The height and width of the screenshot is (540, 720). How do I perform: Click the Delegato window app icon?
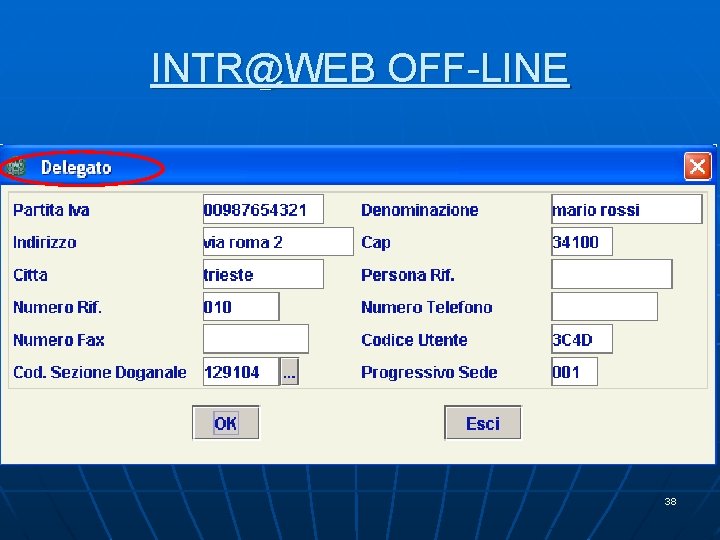17,167
